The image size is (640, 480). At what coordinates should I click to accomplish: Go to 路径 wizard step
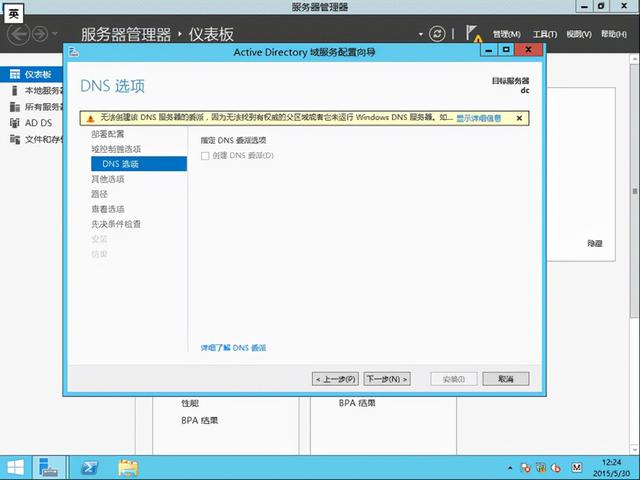tap(99, 194)
